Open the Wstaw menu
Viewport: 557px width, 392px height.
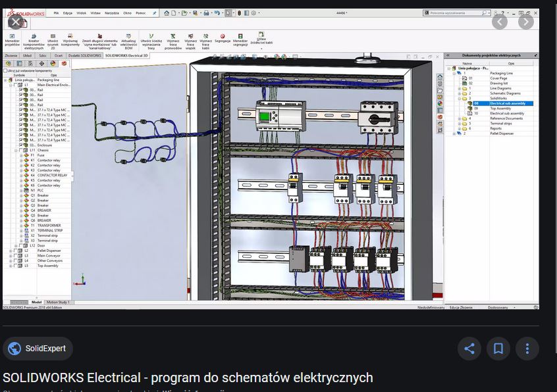pos(95,13)
